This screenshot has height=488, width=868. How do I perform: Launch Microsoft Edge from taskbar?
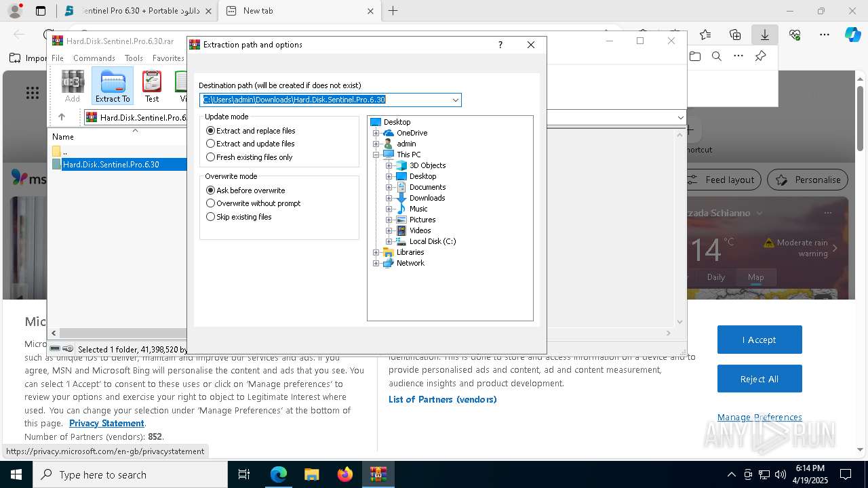point(279,474)
